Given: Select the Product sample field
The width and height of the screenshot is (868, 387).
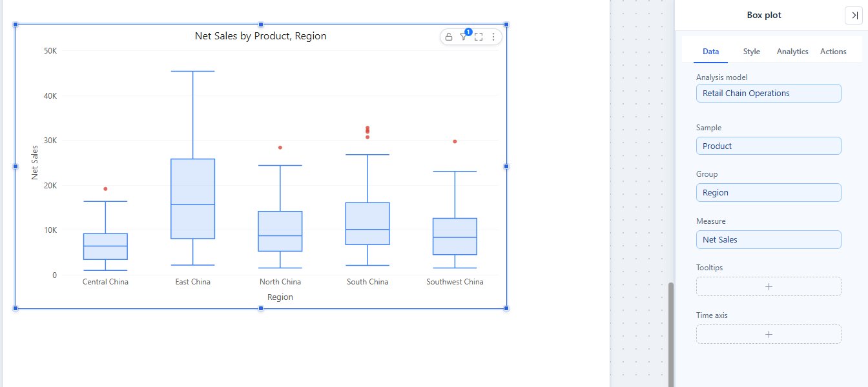Looking at the screenshot, I should pyautogui.click(x=769, y=146).
